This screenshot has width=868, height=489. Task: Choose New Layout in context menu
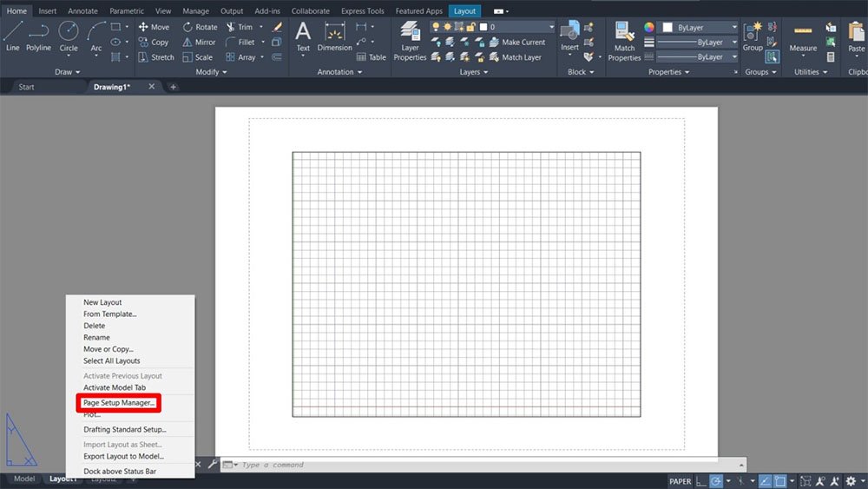coord(102,301)
